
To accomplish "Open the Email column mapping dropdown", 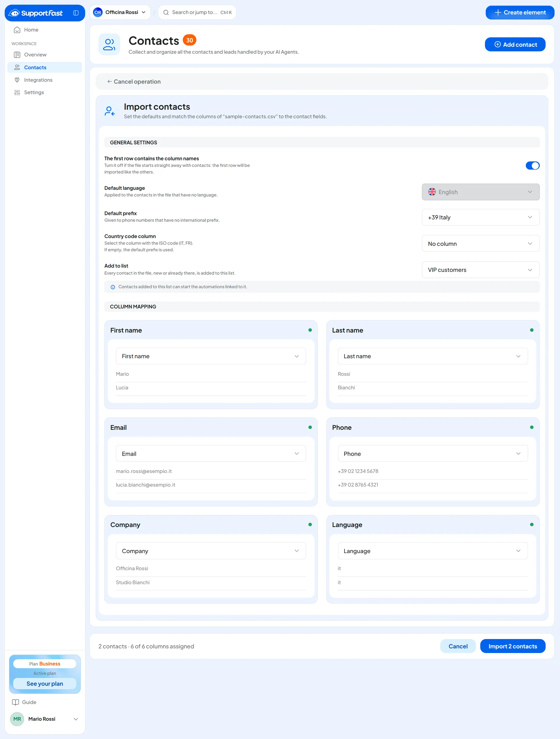I will (211, 454).
